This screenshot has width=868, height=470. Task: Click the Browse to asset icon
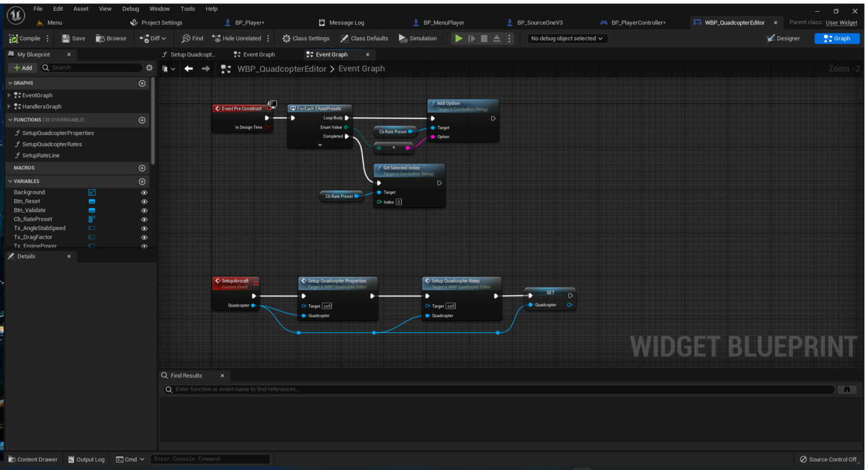(100, 38)
